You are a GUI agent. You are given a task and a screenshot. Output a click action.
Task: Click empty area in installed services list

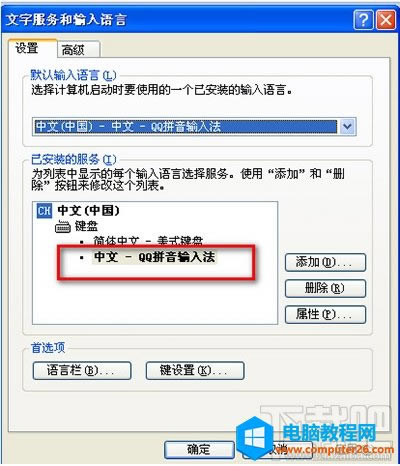155,302
